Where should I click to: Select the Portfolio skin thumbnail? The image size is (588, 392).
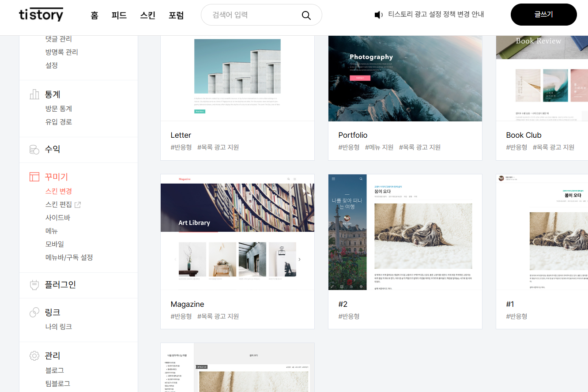click(x=405, y=78)
